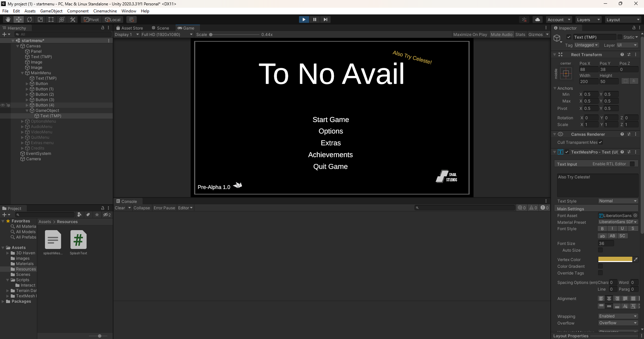This screenshot has width=644, height=339.
Task: Open the Vertex Color swatch
Action: (615, 259)
